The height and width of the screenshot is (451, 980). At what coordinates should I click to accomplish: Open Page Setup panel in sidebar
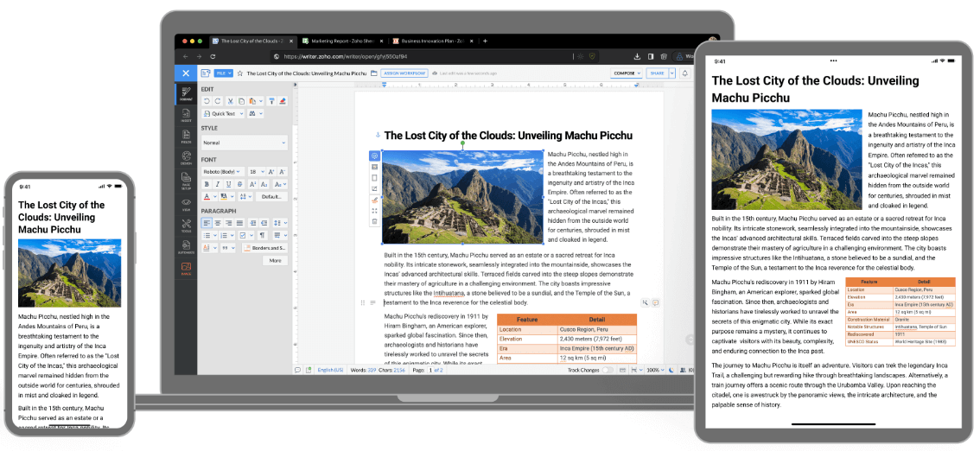coord(186,181)
